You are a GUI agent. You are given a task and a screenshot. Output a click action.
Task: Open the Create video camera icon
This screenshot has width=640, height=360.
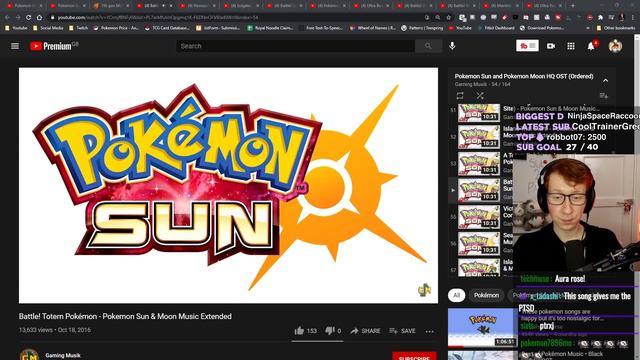coord(551,46)
